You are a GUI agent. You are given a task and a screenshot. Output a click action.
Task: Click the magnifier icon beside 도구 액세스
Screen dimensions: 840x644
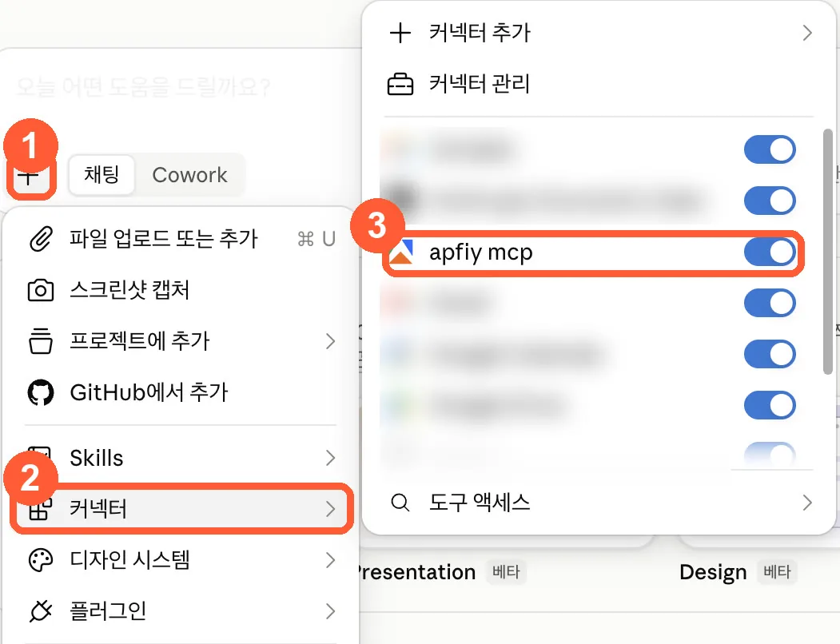(400, 503)
